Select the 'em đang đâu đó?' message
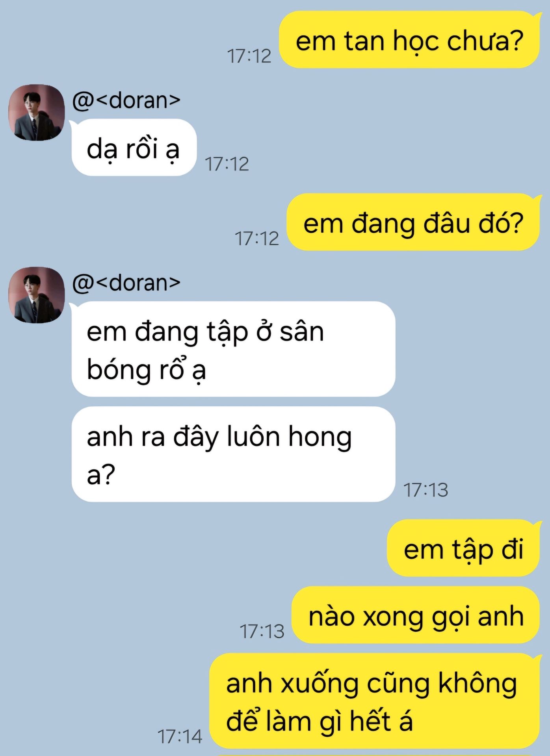 point(413,222)
